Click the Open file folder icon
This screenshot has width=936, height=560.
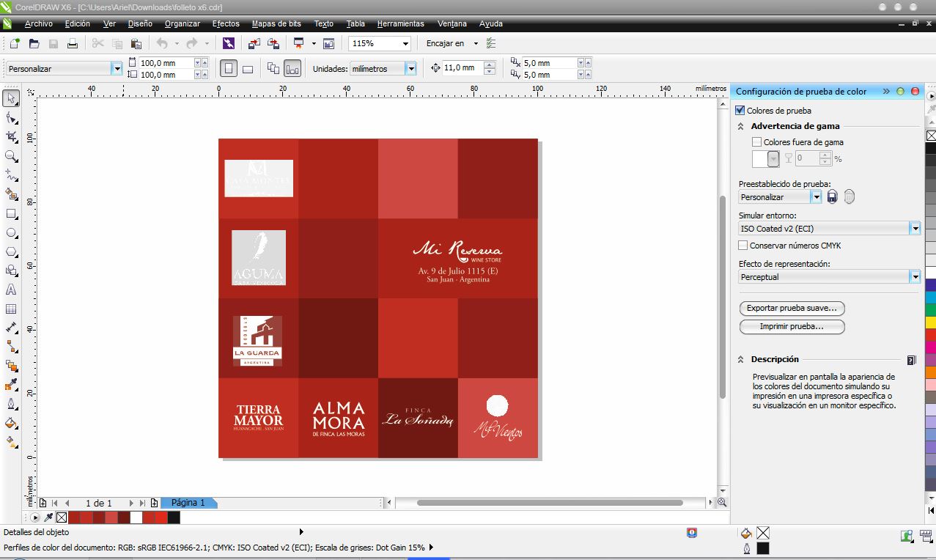pos(34,44)
